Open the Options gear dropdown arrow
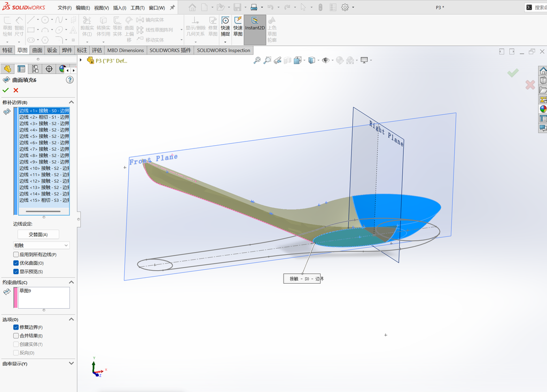Image resolution: width=547 pixels, height=392 pixels. (x=353, y=7)
